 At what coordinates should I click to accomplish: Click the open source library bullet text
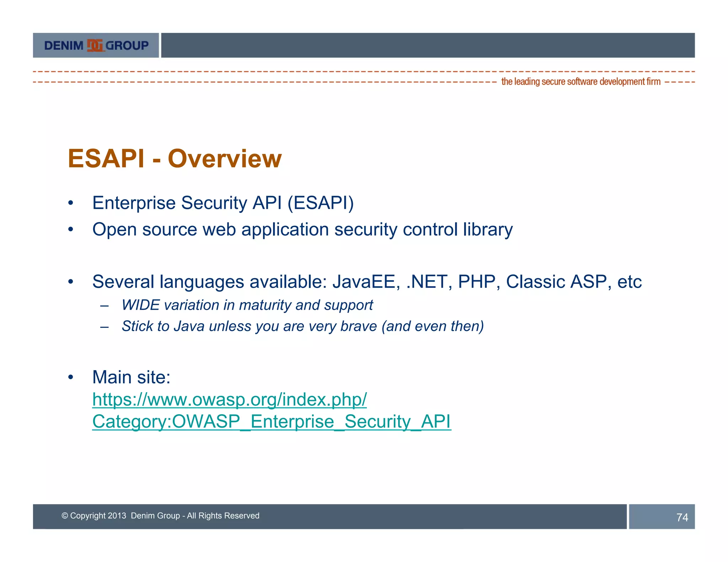coord(302,229)
